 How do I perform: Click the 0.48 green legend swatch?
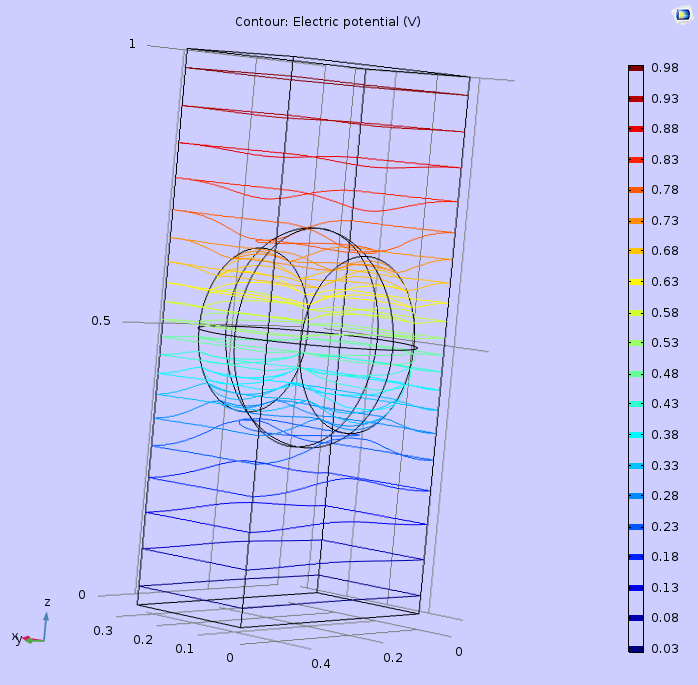[636, 374]
